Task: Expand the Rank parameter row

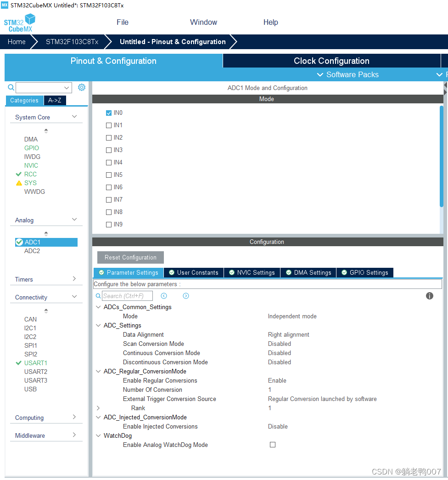Action: tap(98, 408)
